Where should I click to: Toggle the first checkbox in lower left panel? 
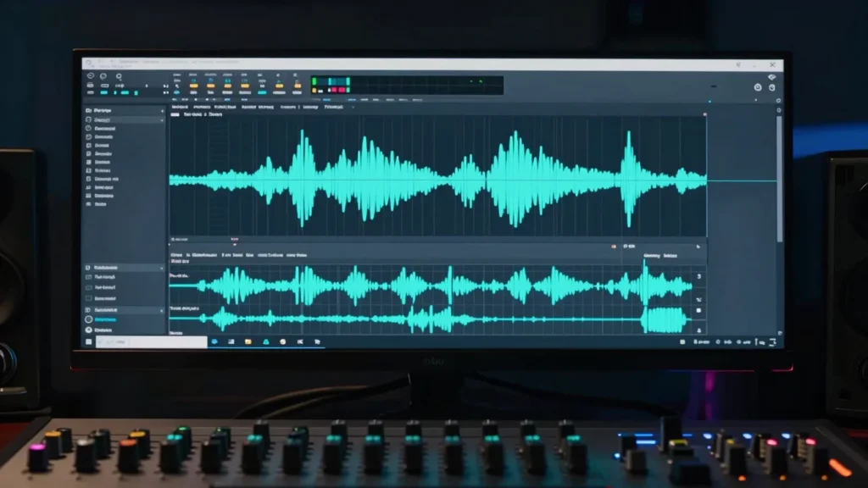pyautogui.click(x=88, y=277)
